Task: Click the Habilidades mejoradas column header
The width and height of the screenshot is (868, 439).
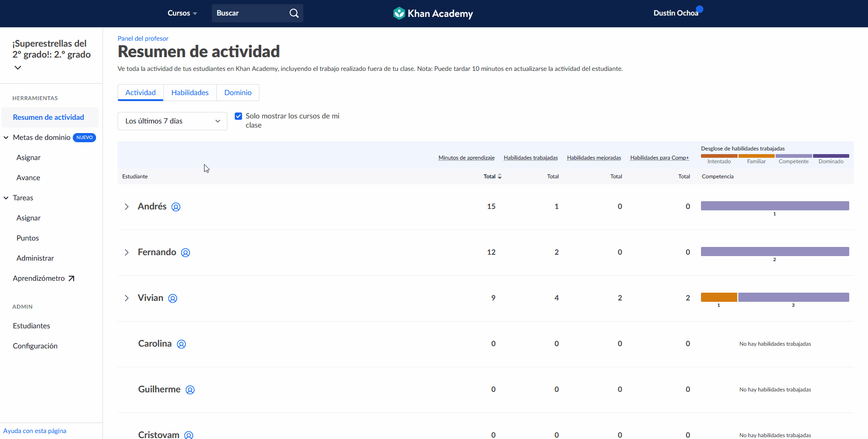Action: (x=594, y=158)
